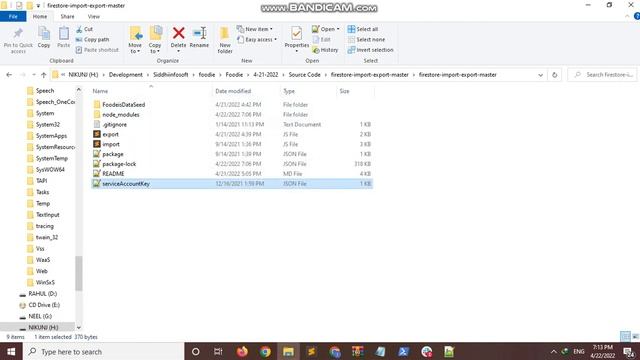Open the Windows Start menu

(x=11, y=351)
